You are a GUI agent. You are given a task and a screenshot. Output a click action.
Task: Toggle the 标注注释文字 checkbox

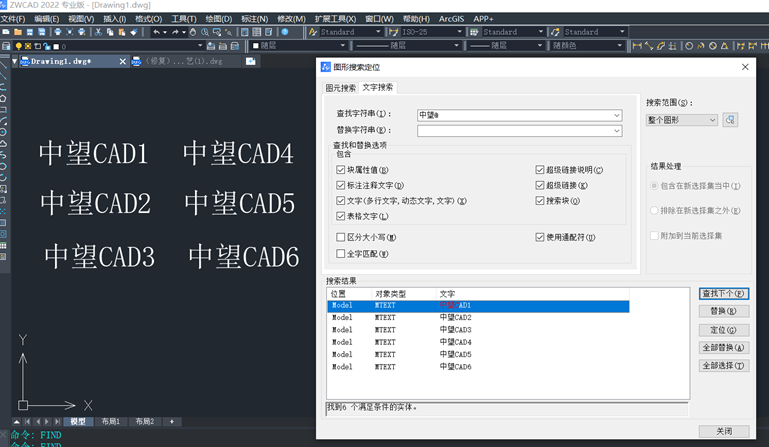(341, 185)
